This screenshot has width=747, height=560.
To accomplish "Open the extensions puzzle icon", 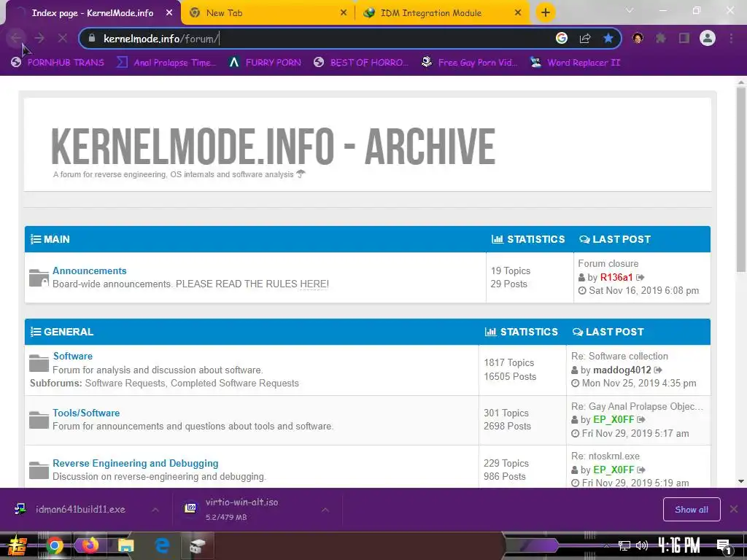I will click(661, 38).
